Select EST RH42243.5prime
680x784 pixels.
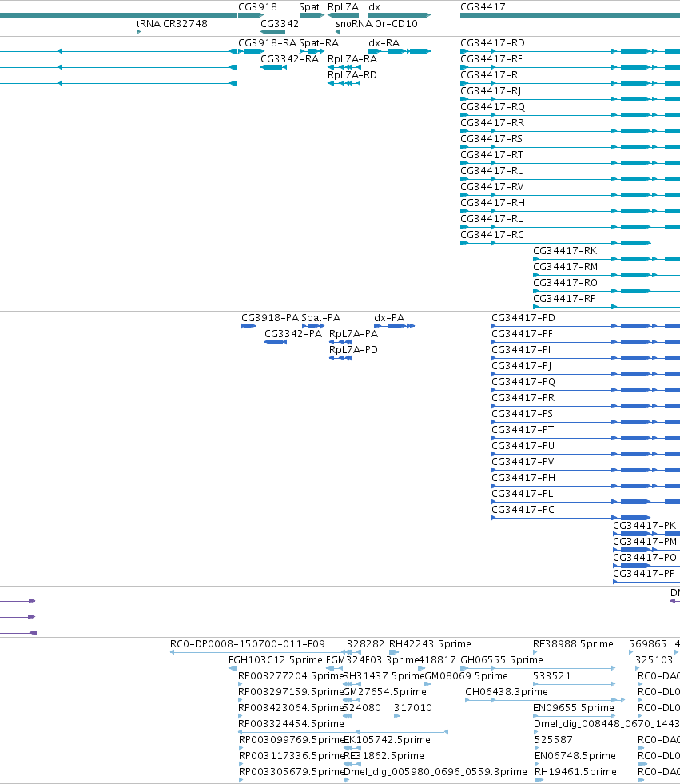(x=430, y=644)
